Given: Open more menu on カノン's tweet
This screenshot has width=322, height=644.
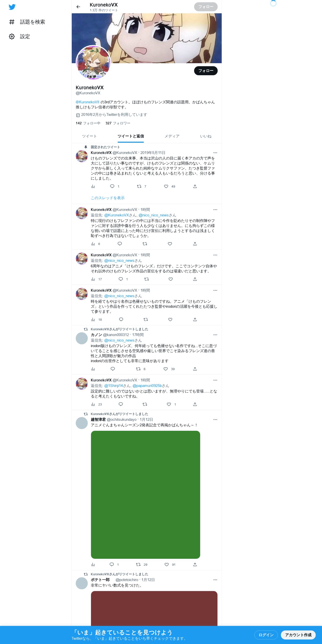Looking at the screenshot, I should (x=215, y=335).
